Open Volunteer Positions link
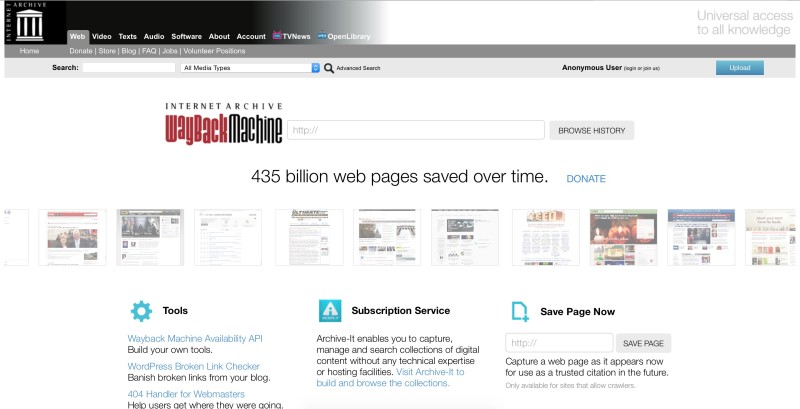The height and width of the screenshot is (409, 800). point(214,51)
